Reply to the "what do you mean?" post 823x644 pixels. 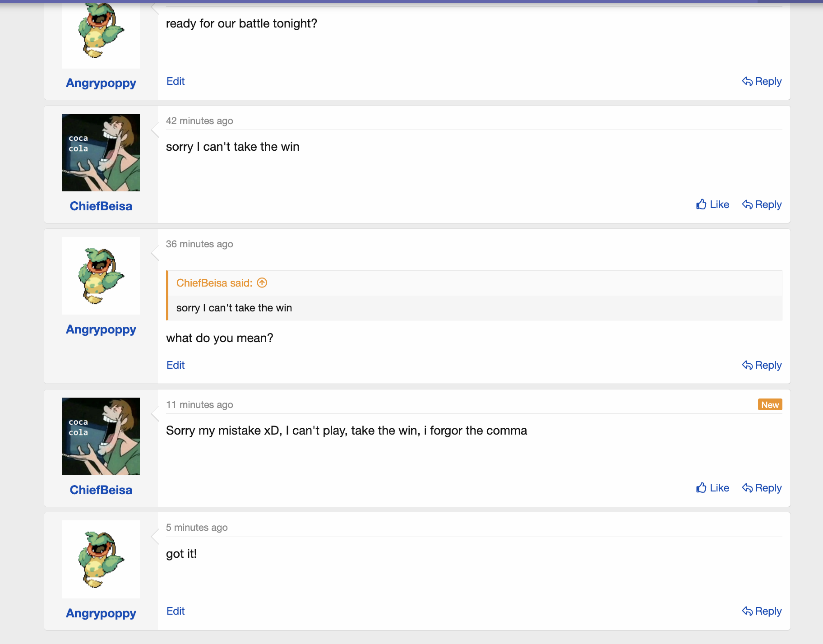point(762,365)
